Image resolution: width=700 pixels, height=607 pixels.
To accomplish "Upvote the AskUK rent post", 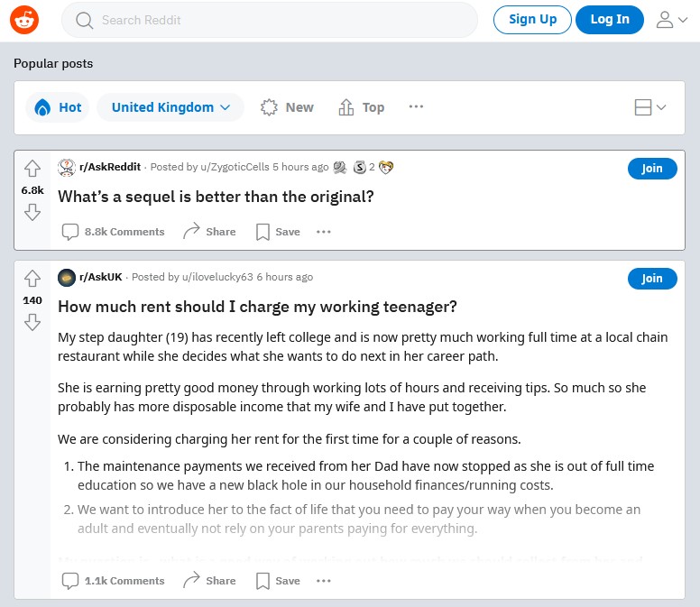I will tap(32, 279).
